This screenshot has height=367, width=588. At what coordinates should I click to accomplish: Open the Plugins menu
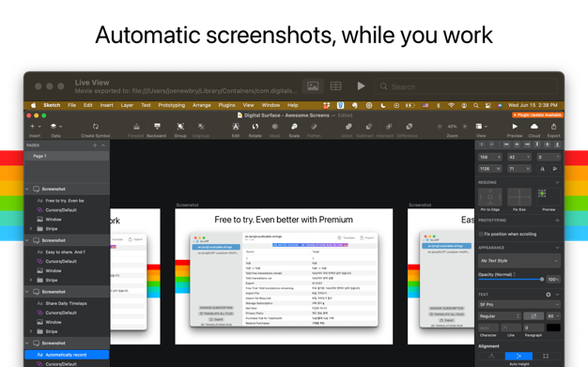pyautogui.click(x=226, y=105)
